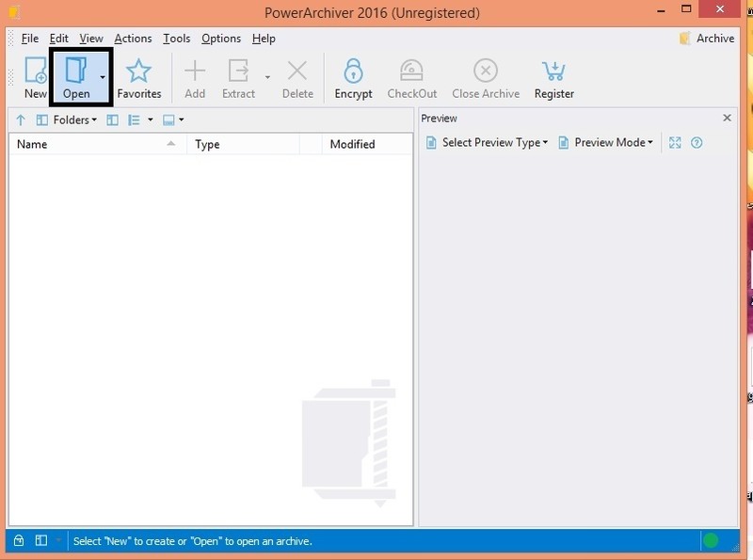Click the layout icon in status bar
Screen dimensions: 753x560
click(41, 540)
